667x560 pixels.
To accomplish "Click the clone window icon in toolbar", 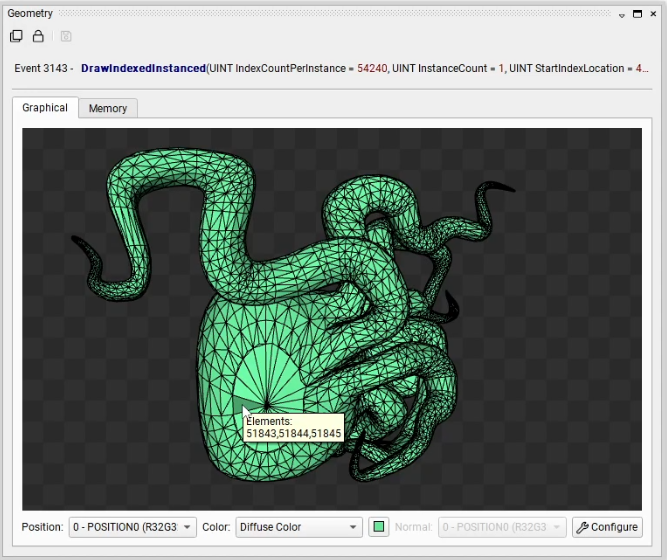I will 16,36.
